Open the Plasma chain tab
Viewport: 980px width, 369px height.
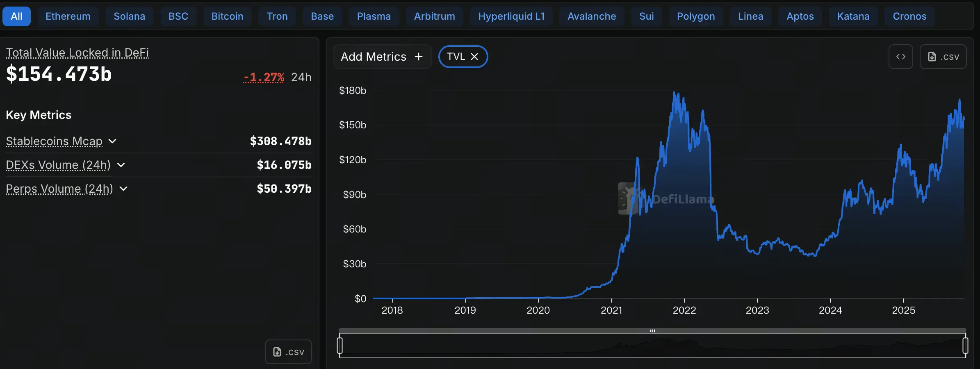pyautogui.click(x=374, y=16)
